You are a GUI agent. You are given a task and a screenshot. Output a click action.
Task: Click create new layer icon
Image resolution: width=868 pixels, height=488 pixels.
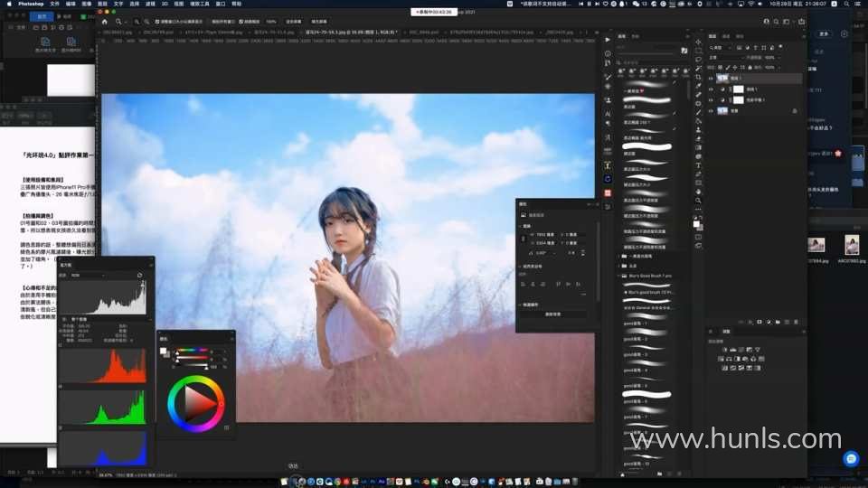pos(787,322)
